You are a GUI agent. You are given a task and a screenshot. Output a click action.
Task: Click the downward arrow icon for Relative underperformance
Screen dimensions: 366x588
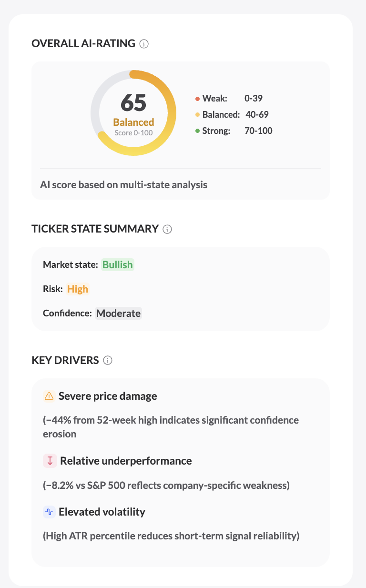pos(48,461)
